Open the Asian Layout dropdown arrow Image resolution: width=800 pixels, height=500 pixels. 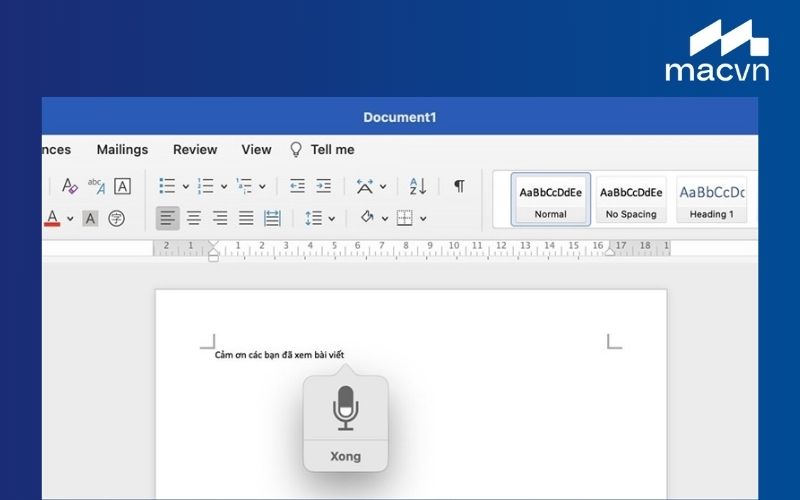pyautogui.click(x=383, y=187)
